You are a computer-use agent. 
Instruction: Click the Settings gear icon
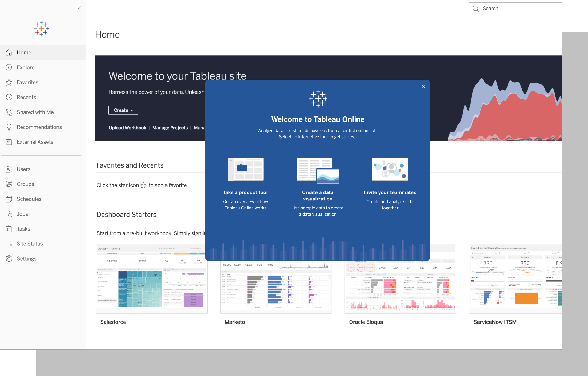click(9, 259)
